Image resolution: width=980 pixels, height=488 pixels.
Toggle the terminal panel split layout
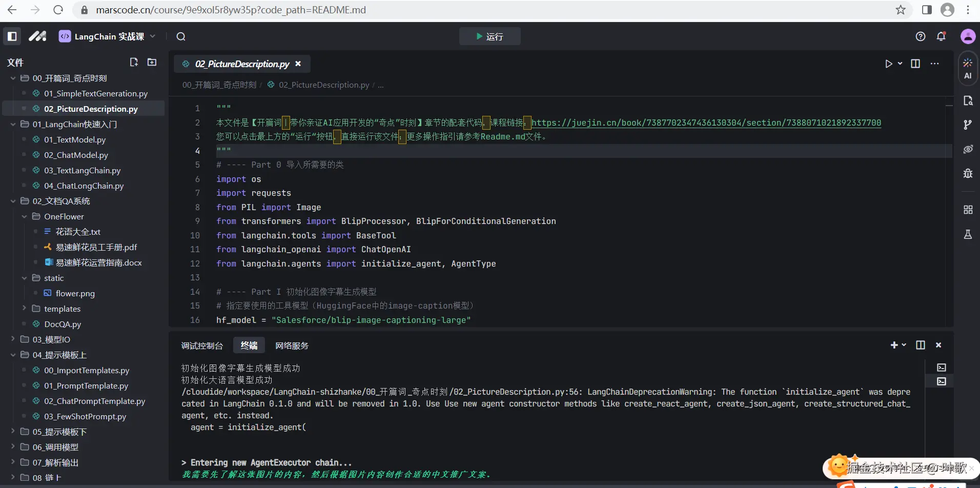(x=921, y=345)
